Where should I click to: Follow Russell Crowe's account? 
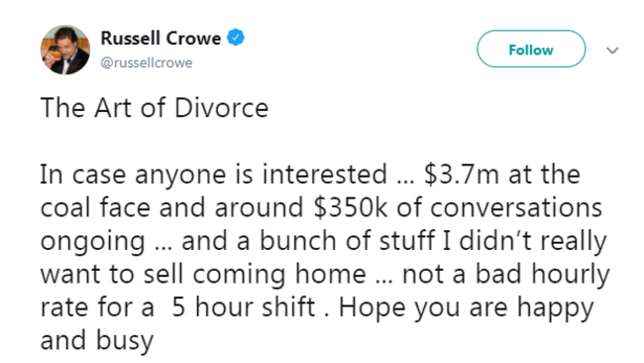point(531,49)
